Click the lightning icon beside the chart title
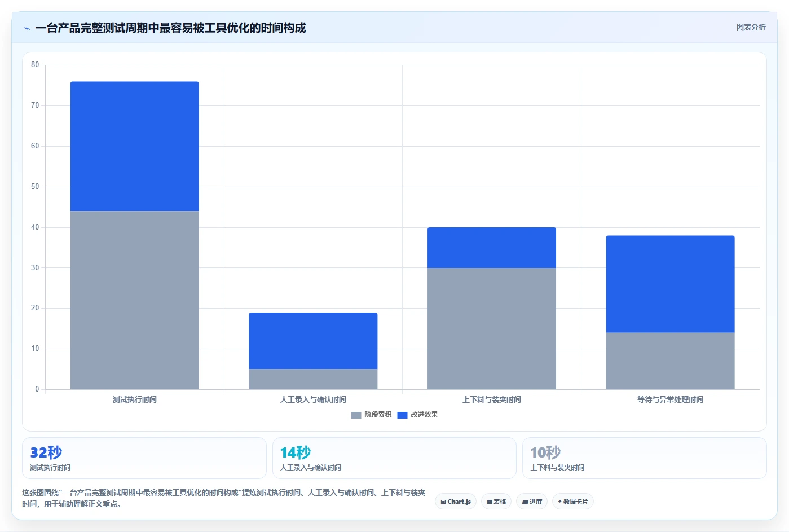Screen dimensions: 789x532 [x=27, y=28]
